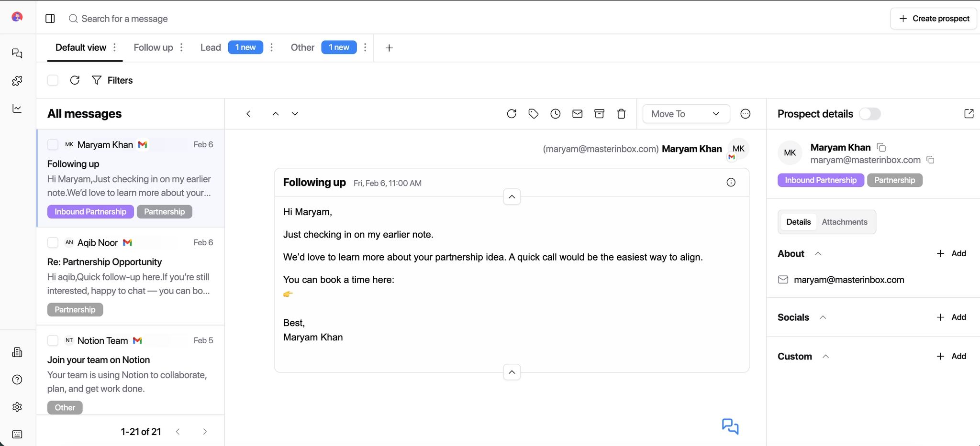Mark the message as unread via envelope icon

[577, 114]
